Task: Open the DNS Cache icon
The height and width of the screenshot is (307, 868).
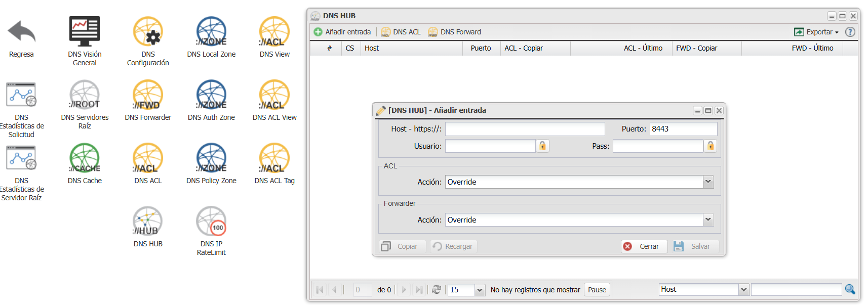Action: [85, 158]
